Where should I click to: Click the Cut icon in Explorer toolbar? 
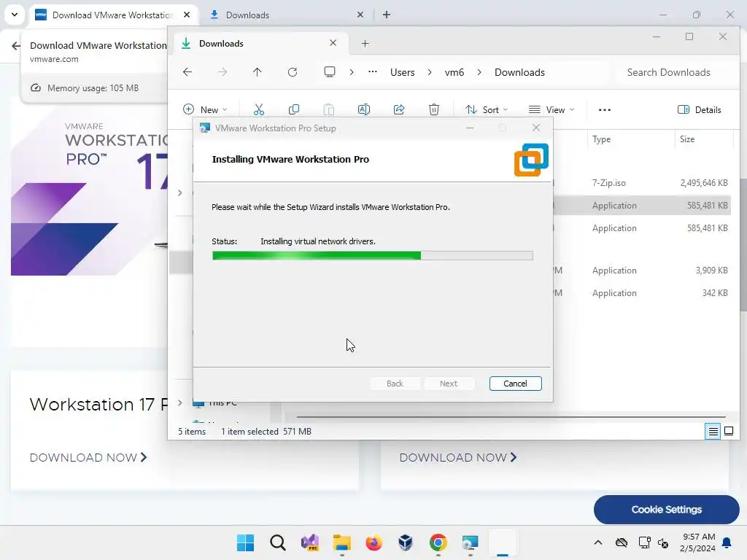pyautogui.click(x=259, y=109)
